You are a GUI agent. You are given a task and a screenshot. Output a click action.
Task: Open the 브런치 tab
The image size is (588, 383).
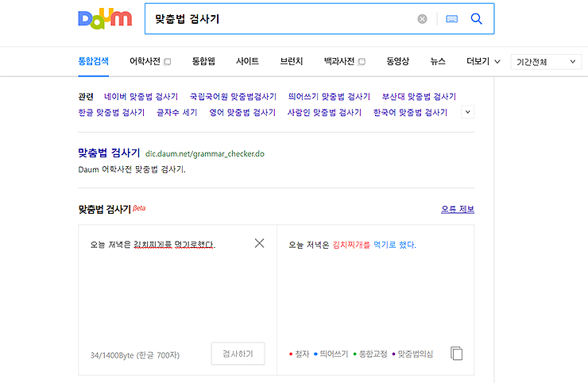pyautogui.click(x=292, y=61)
